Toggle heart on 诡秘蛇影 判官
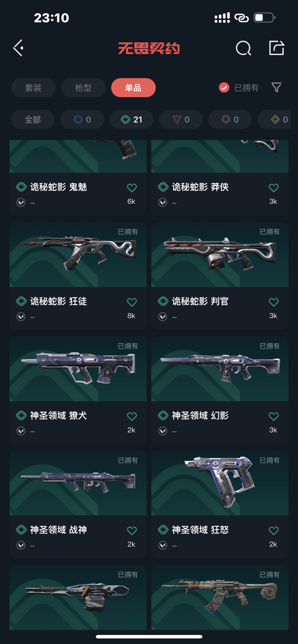 point(273,302)
